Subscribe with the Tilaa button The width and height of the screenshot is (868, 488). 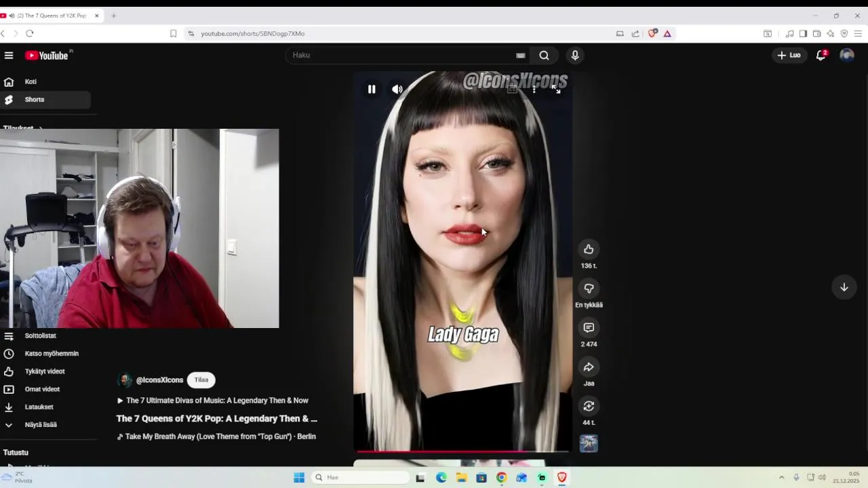coord(201,380)
